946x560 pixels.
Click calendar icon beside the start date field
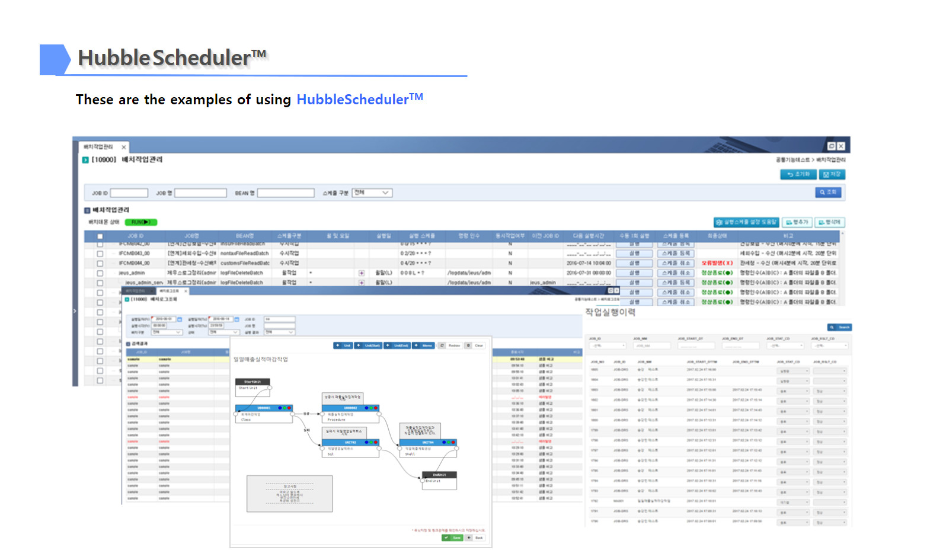point(180,319)
